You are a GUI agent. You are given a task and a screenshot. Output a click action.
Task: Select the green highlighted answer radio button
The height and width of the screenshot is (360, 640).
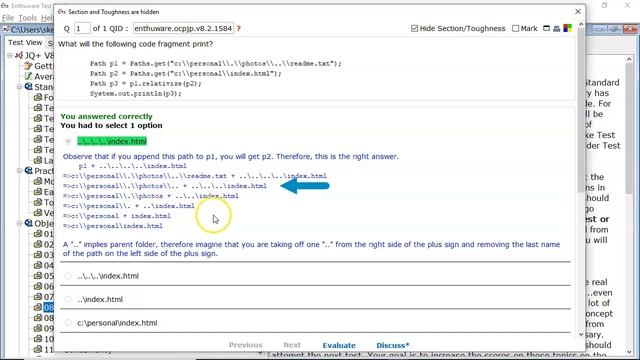tap(68, 141)
